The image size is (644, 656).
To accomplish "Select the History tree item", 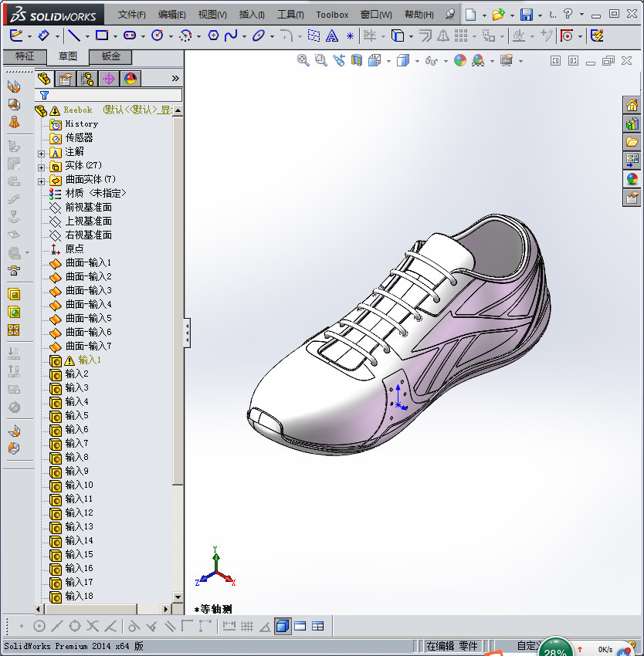I will tap(81, 123).
